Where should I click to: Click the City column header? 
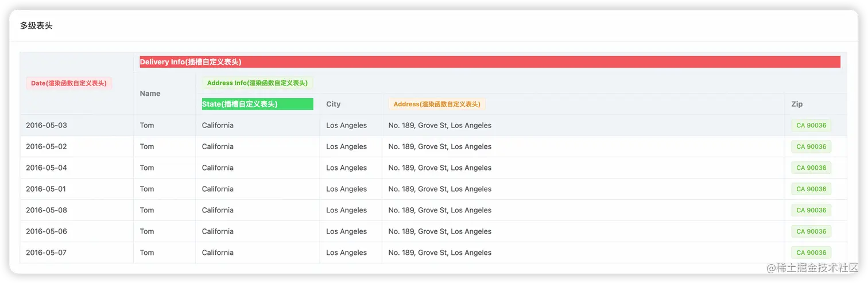coord(334,104)
